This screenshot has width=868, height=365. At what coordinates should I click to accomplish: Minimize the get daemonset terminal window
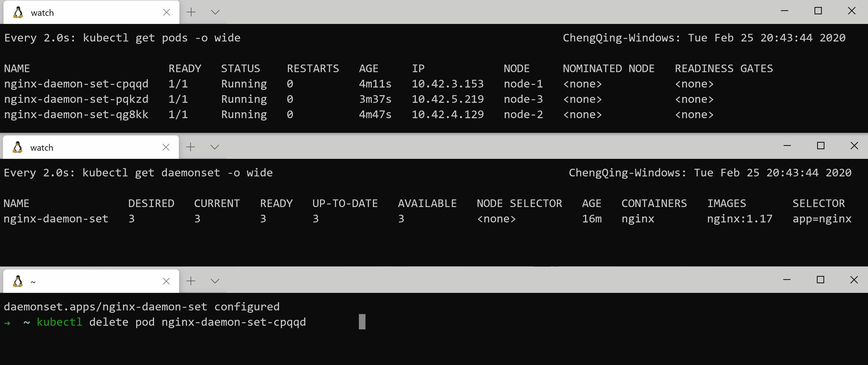pyautogui.click(x=787, y=146)
